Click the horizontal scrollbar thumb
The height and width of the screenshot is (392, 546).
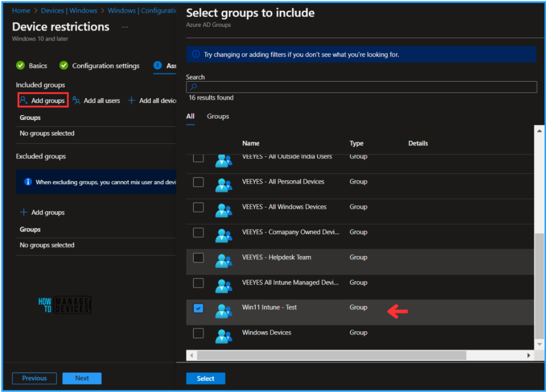click(x=332, y=355)
